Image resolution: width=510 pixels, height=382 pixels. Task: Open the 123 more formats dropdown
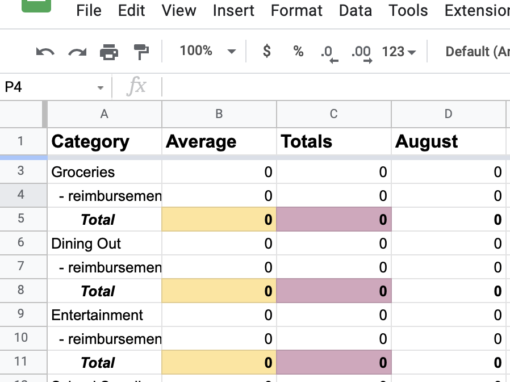(x=399, y=52)
